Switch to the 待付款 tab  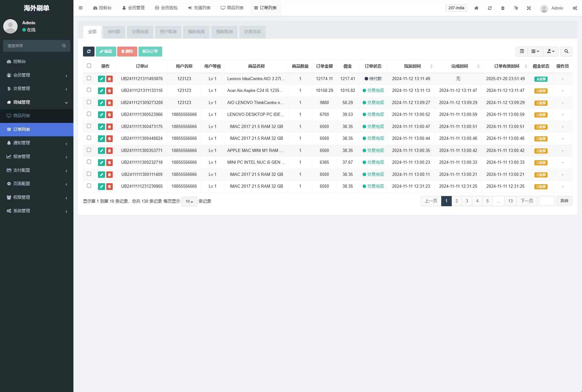point(114,32)
